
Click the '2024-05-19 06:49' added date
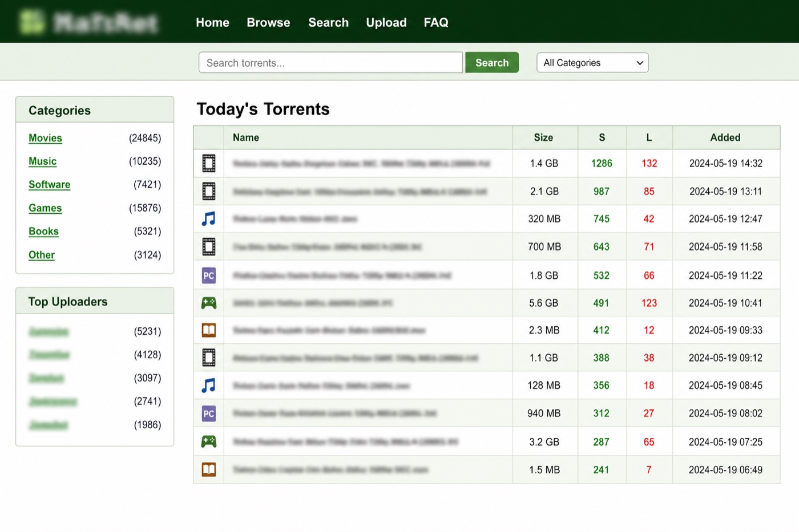725,470
